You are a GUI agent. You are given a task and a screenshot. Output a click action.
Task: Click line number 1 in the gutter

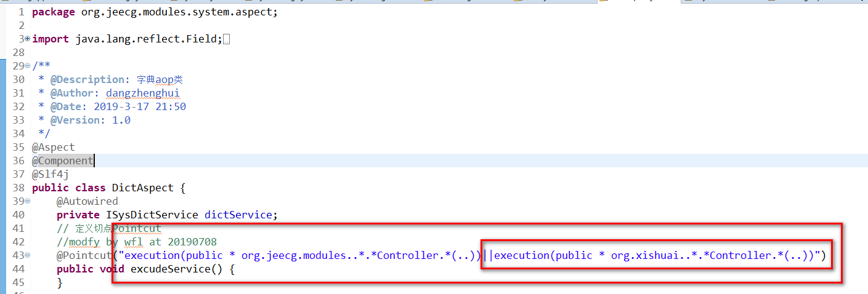[21, 12]
